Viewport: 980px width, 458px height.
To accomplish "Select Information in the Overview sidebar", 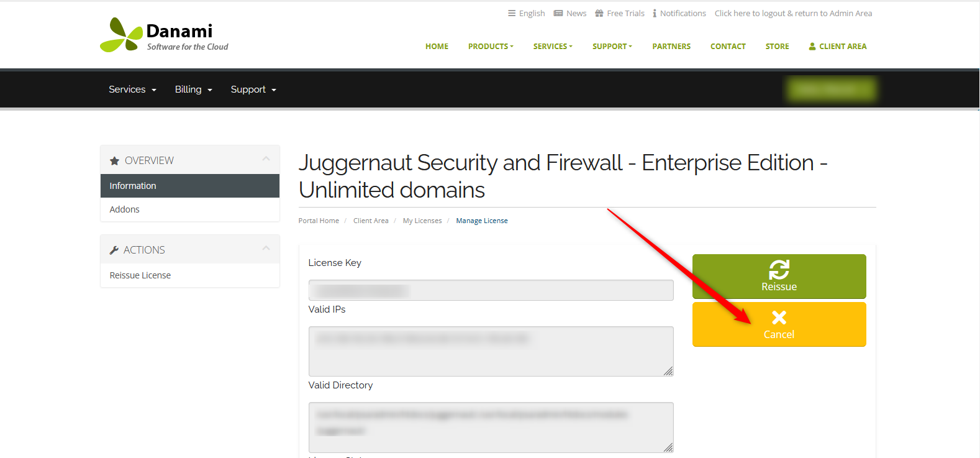I will point(190,186).
